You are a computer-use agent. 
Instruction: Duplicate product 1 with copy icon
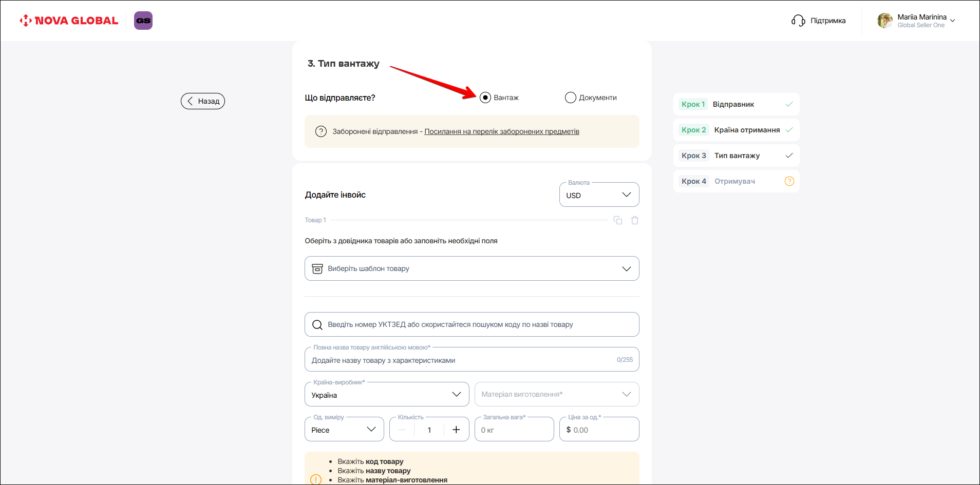[x=618, y=220]
